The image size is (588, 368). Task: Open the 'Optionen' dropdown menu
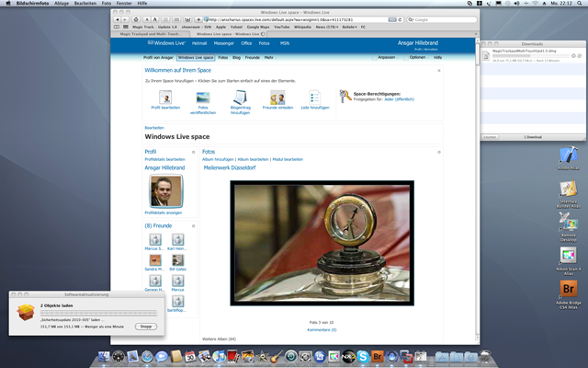click(x=417, y=57)
